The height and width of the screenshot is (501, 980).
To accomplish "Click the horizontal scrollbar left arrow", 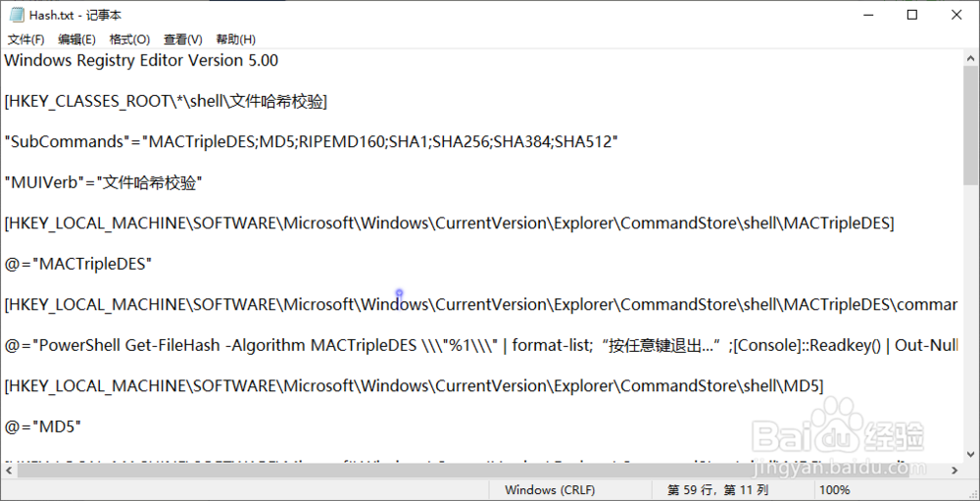I will 9,470.
